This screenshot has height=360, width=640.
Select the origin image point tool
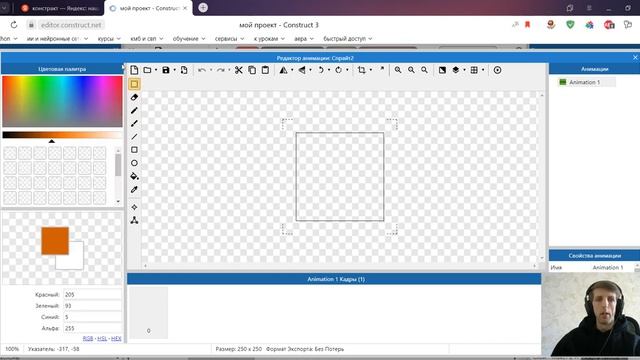tap(134, 207)
